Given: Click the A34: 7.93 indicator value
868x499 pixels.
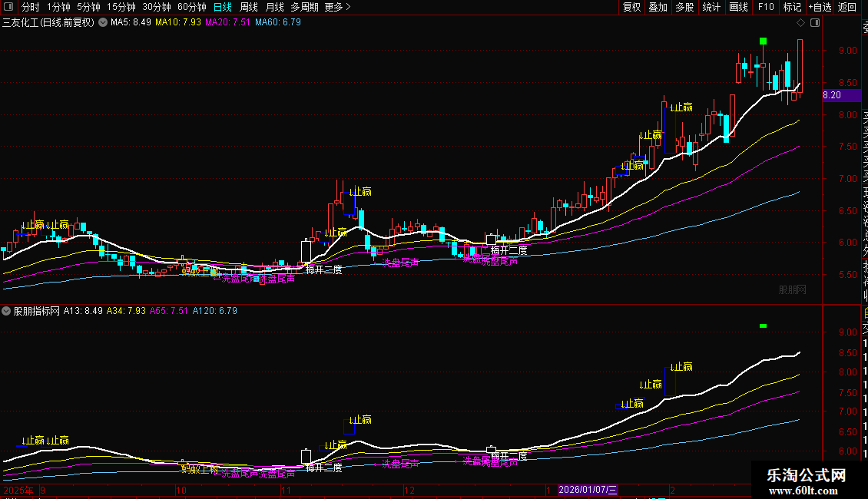Looking at the screenshot, I should pyautogui.click(x=126, y=311).
